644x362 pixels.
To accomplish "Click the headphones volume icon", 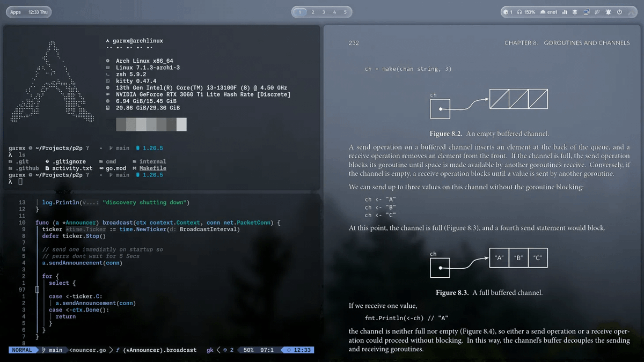I will click(x=519, y=12).
